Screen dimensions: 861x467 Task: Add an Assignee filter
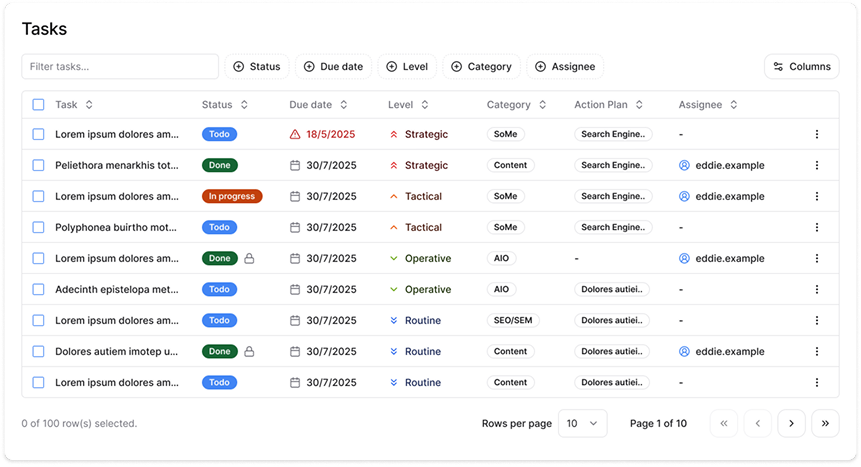pos(565,67)
